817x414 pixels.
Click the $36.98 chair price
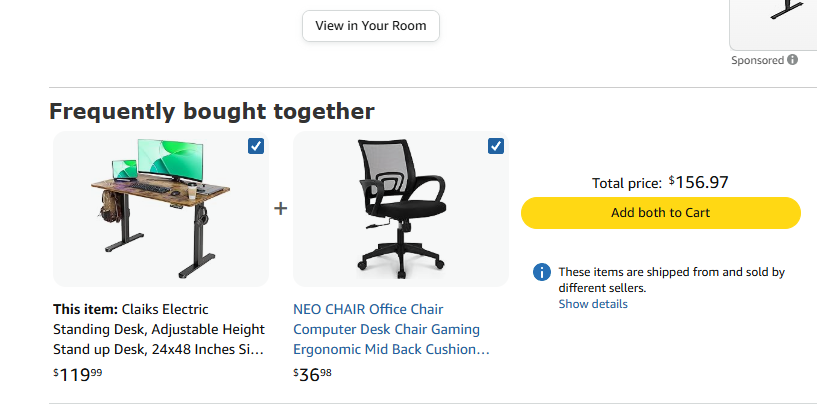point(312,374)
